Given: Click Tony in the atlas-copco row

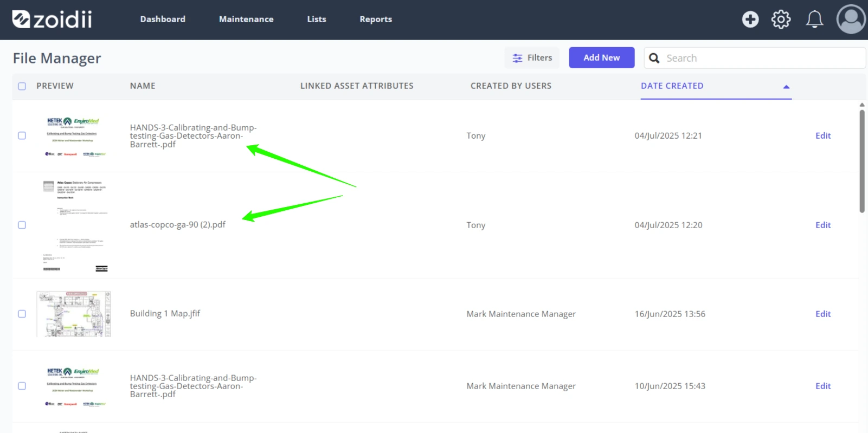Looking at the screenshot, I should [x=476, y=225].
